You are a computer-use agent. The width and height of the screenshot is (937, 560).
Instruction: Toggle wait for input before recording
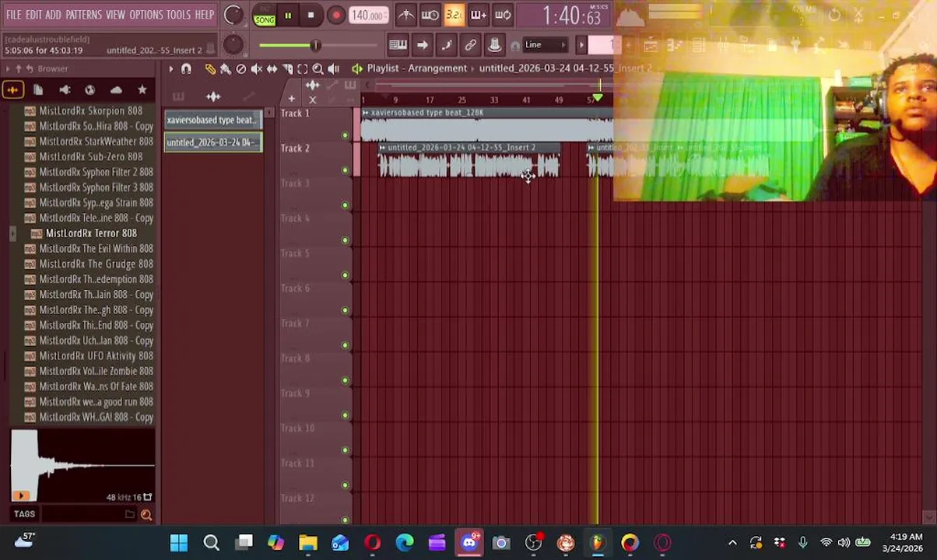pyautogui.click(x=430, y=15)
